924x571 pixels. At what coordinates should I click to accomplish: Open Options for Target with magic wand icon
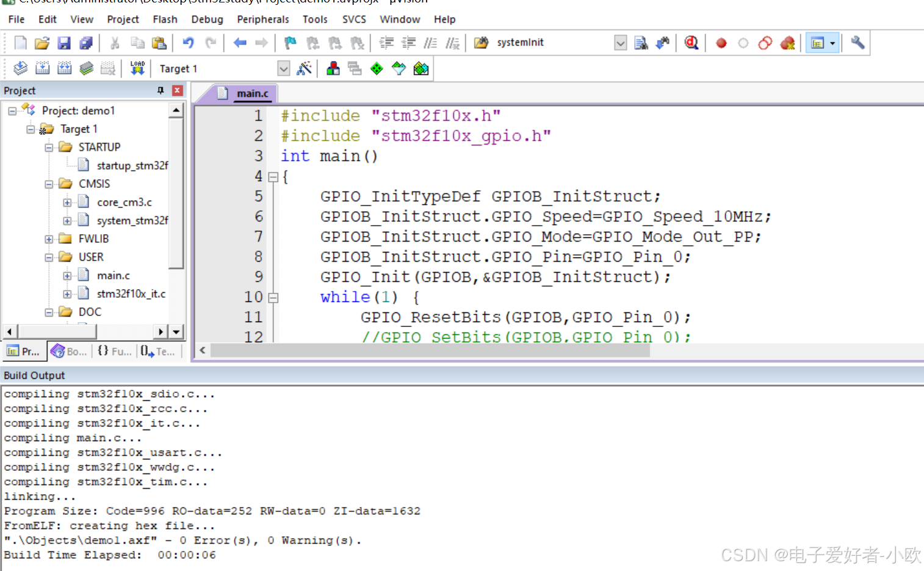[305, 68]
